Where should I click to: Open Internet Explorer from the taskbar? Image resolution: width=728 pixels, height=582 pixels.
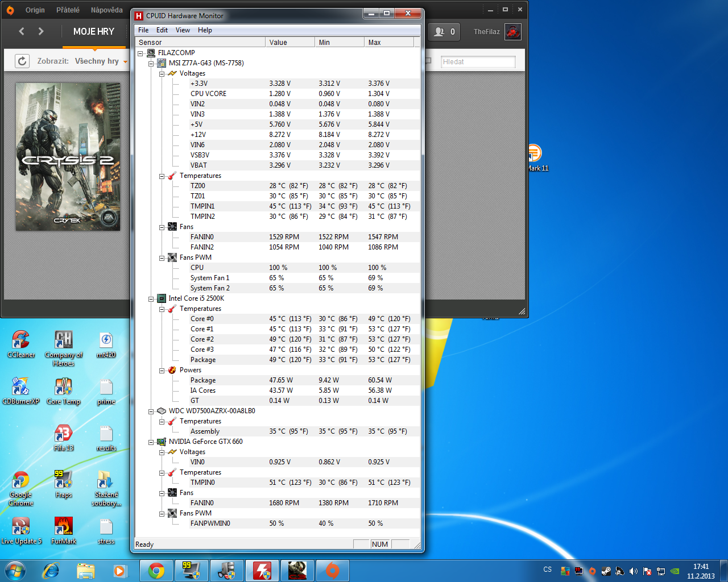click(x=51, y=571)
